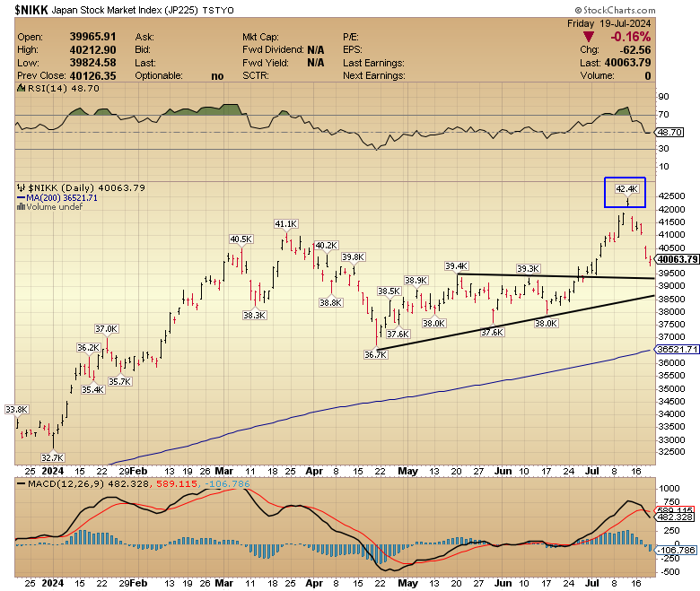Click the 32500 price axis label
Image resolution: width=700 pixels, height=591 pixels.
(671, 452)
